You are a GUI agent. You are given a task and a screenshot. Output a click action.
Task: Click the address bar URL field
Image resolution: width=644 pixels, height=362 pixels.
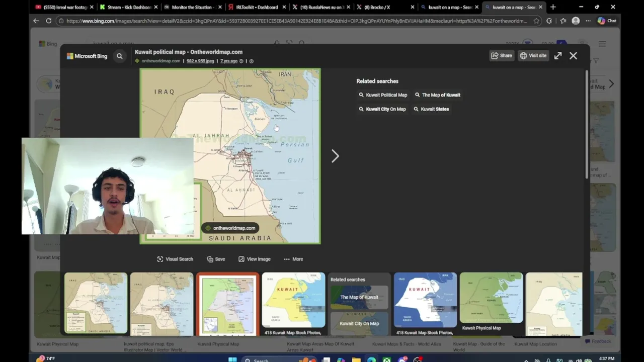pos(297,21)
